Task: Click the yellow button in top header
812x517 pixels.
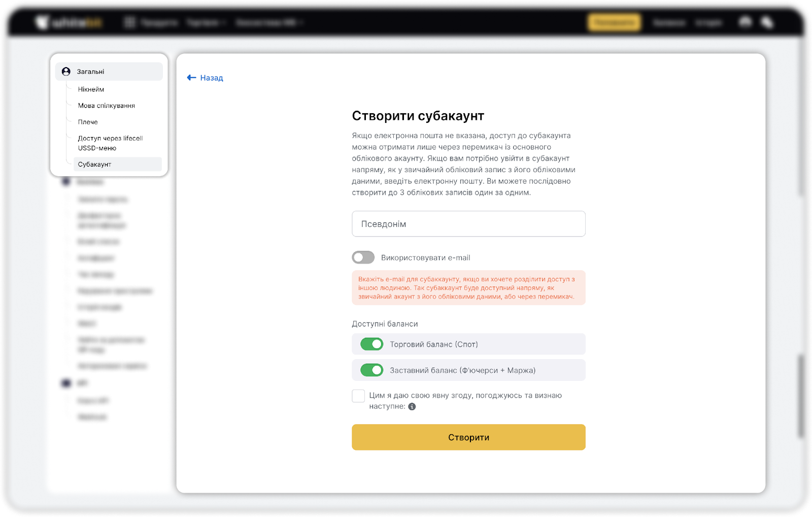Action: [x=614, y=22]
